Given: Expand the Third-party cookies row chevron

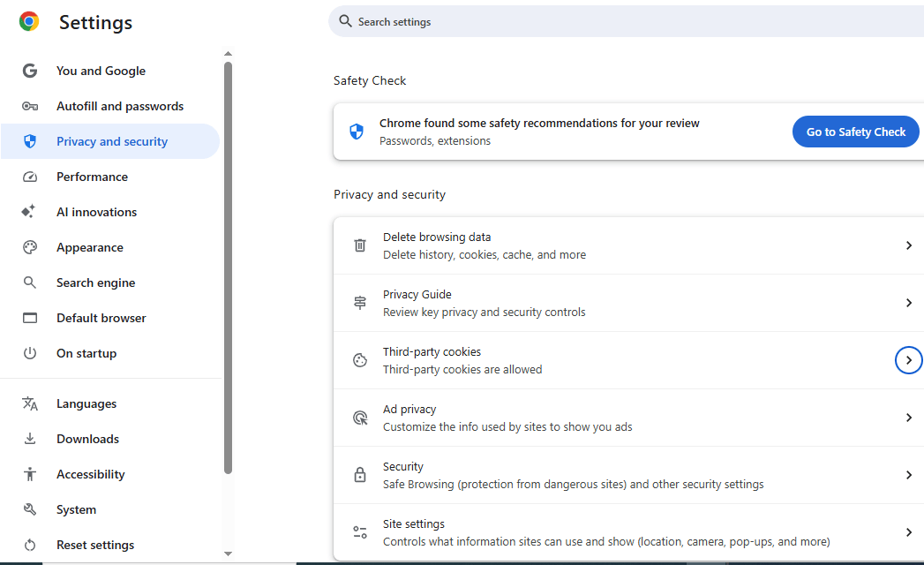Looking at the screenshot, I should (x=908, y=359).
